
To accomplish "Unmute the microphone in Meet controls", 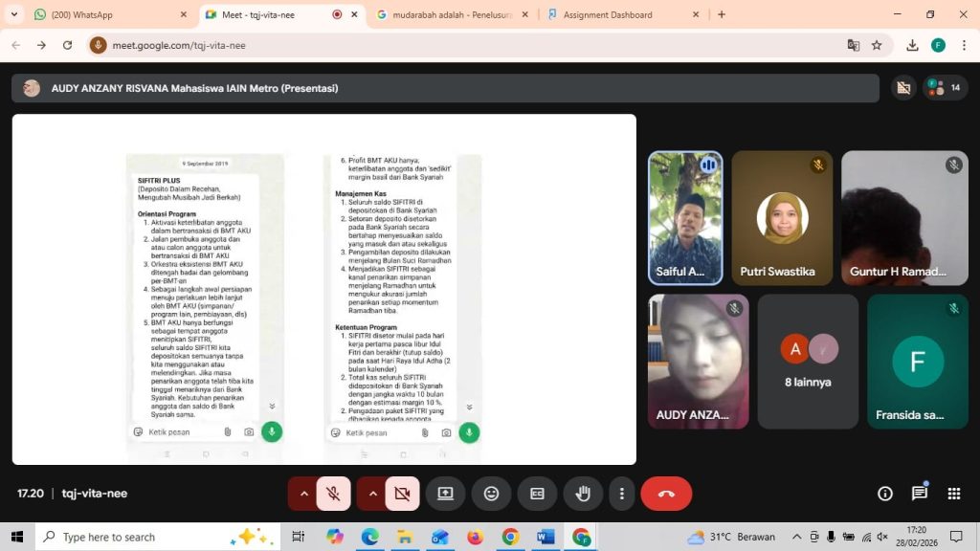I will point(333,494).
